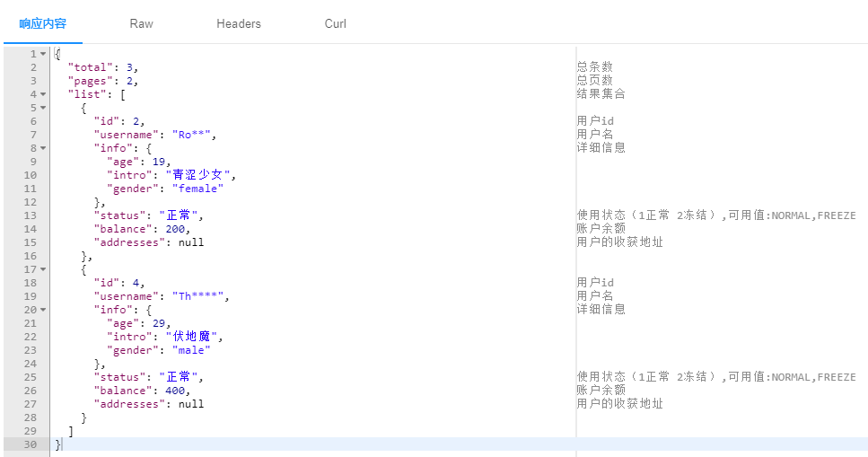Click the balance value 200
The height and width of the screenshot is (457, 868).
point(175,229)
